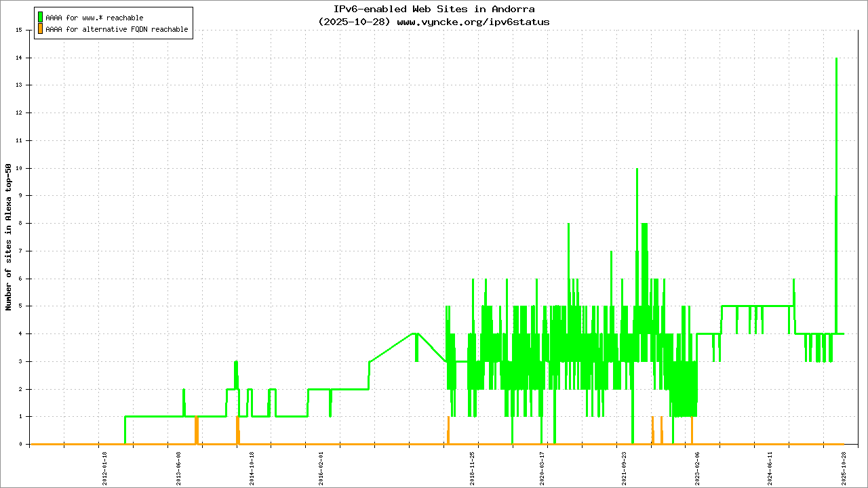Click the 2012-01-18 date label
The width and height of the screenshot is (868, 488).
click(105, 467)
